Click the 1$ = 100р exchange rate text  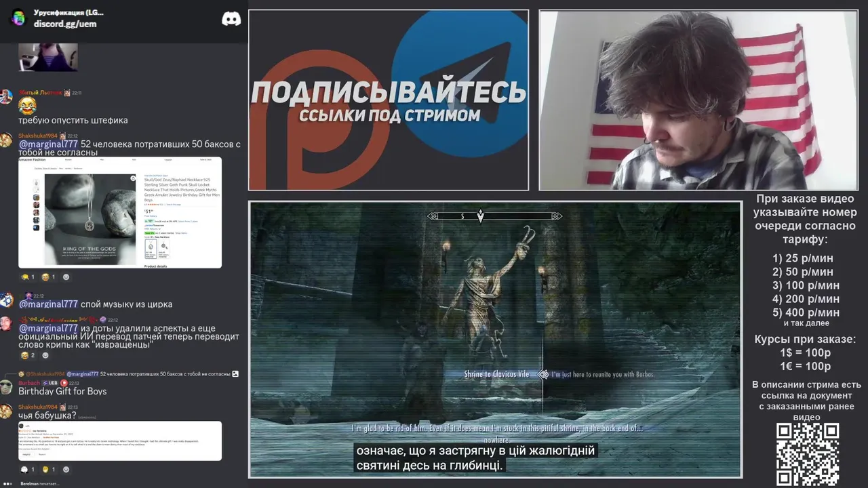805,353
